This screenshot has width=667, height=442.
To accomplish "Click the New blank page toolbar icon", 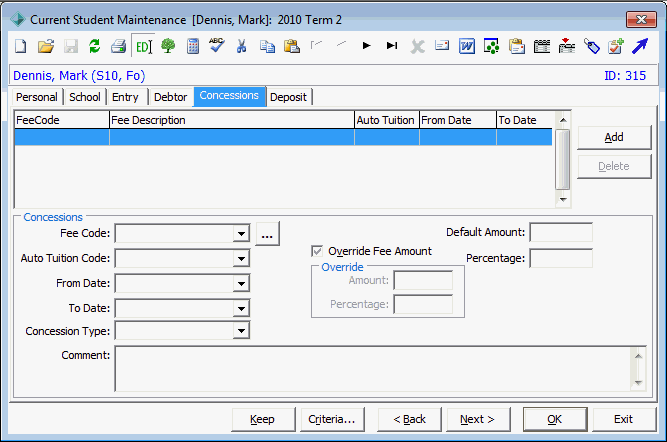I will (20, 46).
